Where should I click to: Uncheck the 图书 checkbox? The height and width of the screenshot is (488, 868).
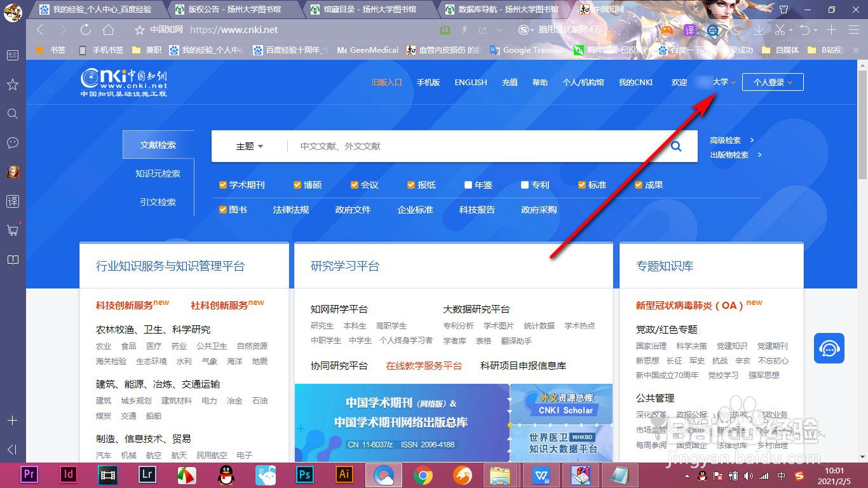click(223, 210)
